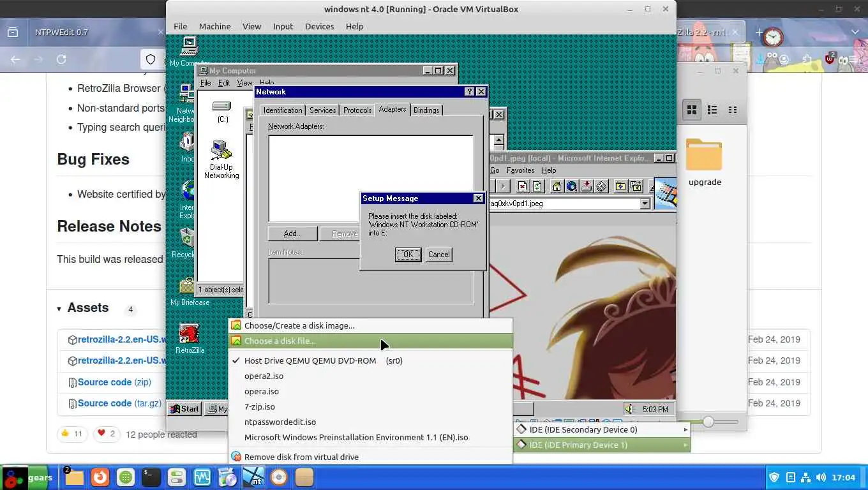The width and height of the screenshot is (868, 490).
Task: Open the VirtualBox File menu
Action: [181, 26]
